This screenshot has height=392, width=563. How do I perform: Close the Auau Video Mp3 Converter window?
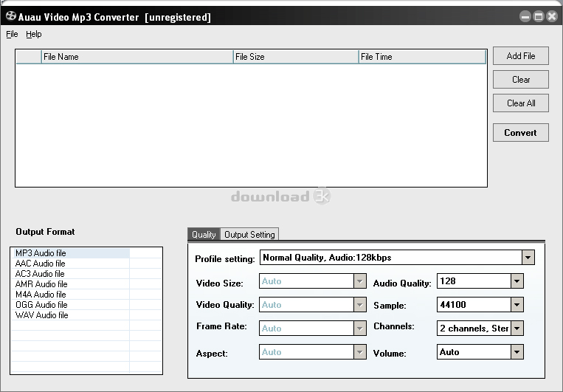(x=552, y=16)
